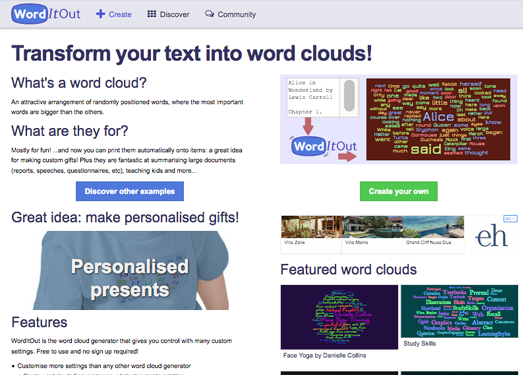Viewport: 523px width, 375px height.
Task: Click the WordItOut logo in the demo graphic
Action: click(x=324, y=146)
